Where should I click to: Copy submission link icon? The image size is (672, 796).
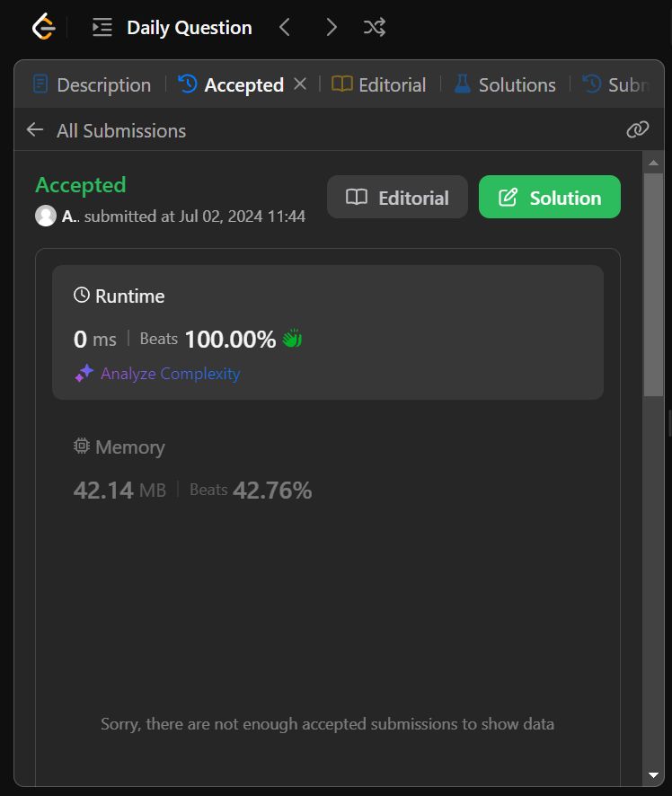[637, 130]
